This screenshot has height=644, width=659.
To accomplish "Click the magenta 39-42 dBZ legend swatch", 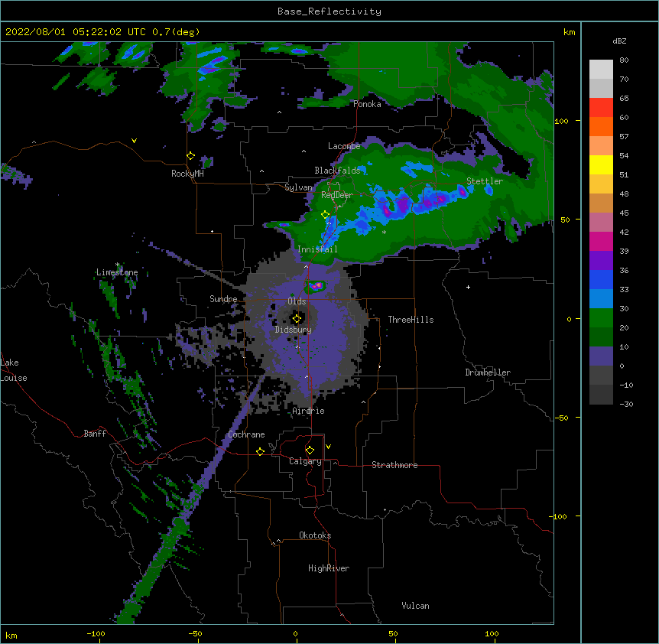I will click(x=601, y=241).
